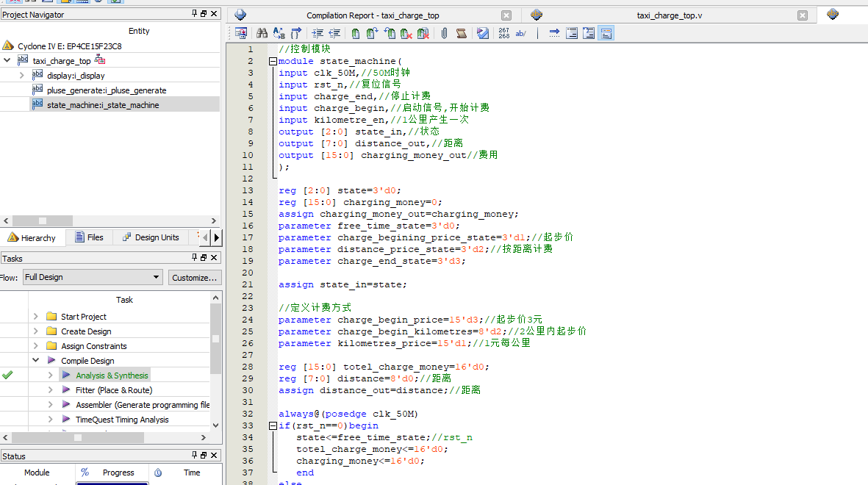Click the clear bookmark icon with red X

[406, 33]
